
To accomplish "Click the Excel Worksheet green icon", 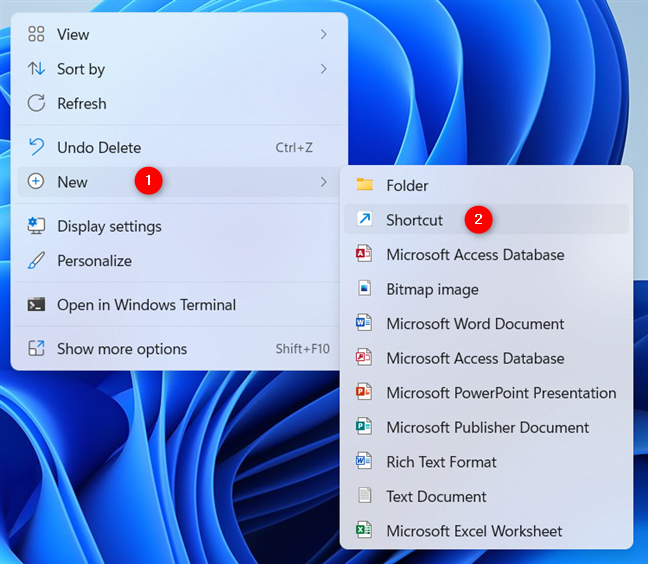I will coord(364,530).
